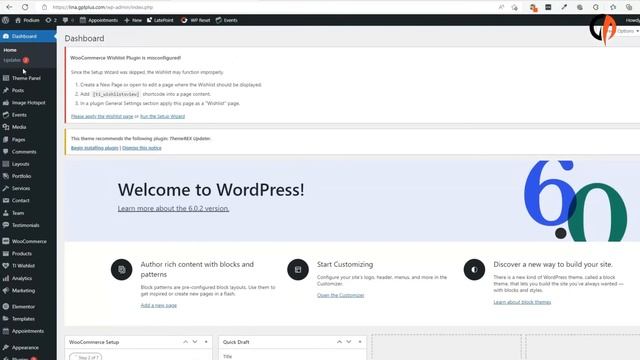This screenshot has width=640, height=360.
Task: Click the browser read aloud icon
Action: point(501,7)
